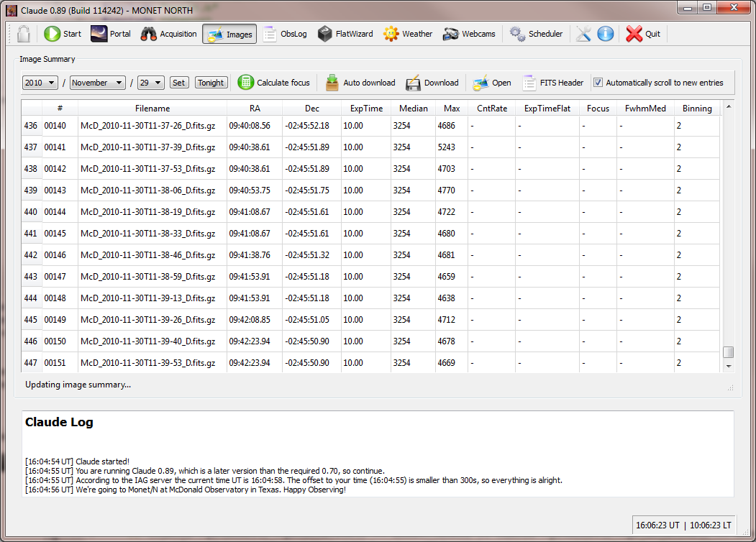756x542 pixels.
Task: Open the ObsLog panel
Action: click(284, 34)
